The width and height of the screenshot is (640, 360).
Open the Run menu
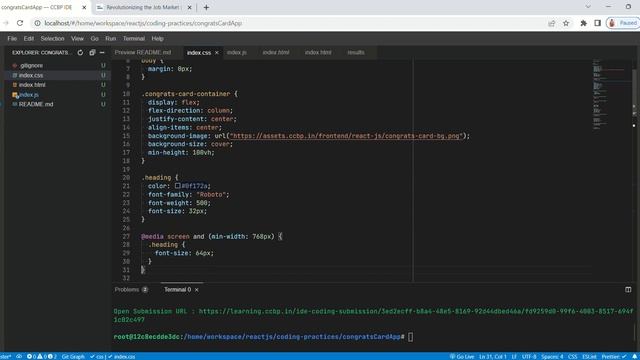pos(111,39)
